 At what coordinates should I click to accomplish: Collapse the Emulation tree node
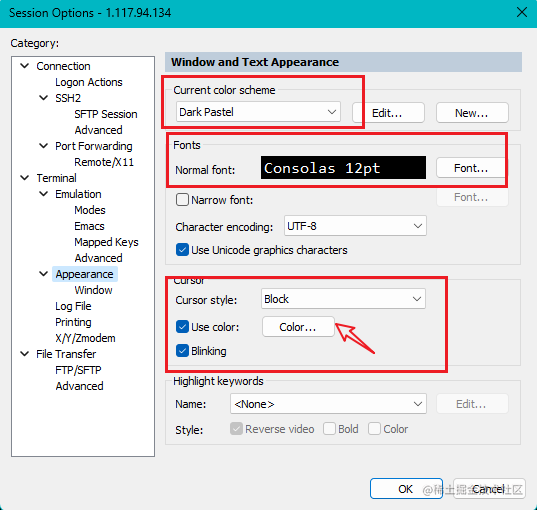[x=43, y=194]
